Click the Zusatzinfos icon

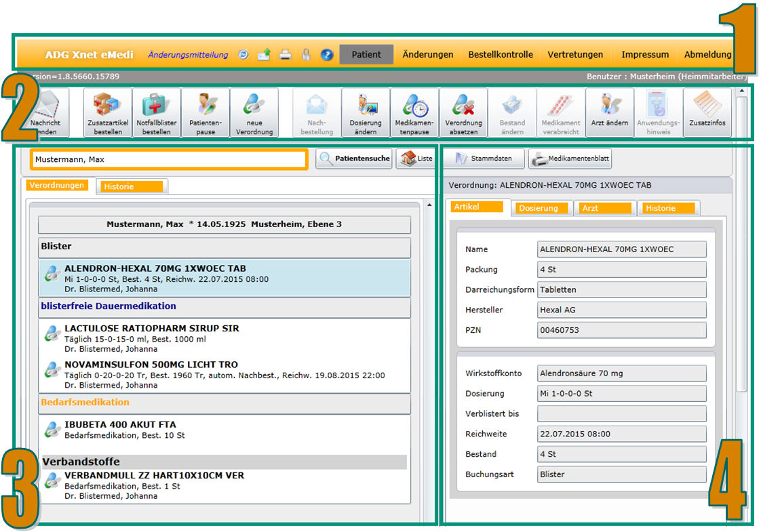point(707,112)
